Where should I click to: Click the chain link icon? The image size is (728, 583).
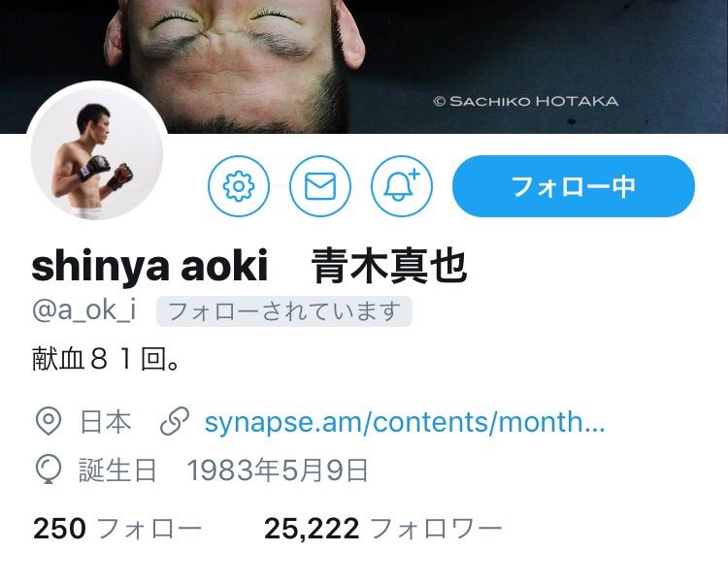(x=175, y=421)
